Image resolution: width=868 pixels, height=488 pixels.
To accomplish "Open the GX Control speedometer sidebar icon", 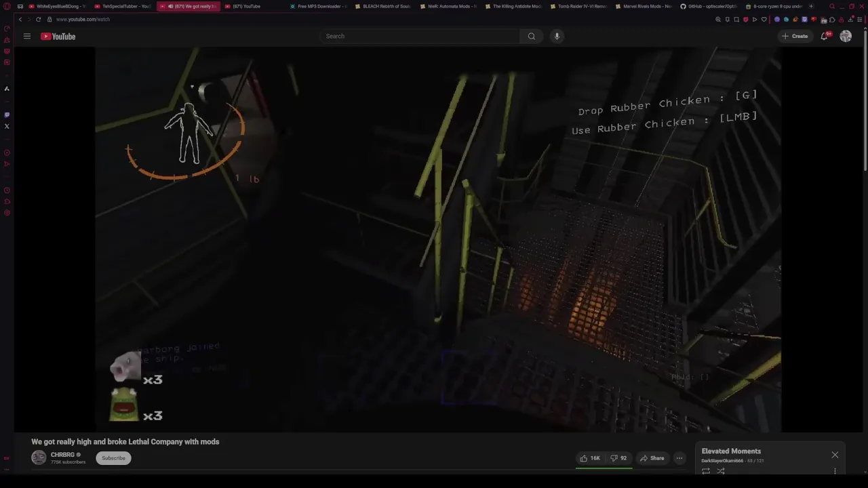I will click(7, 28).
